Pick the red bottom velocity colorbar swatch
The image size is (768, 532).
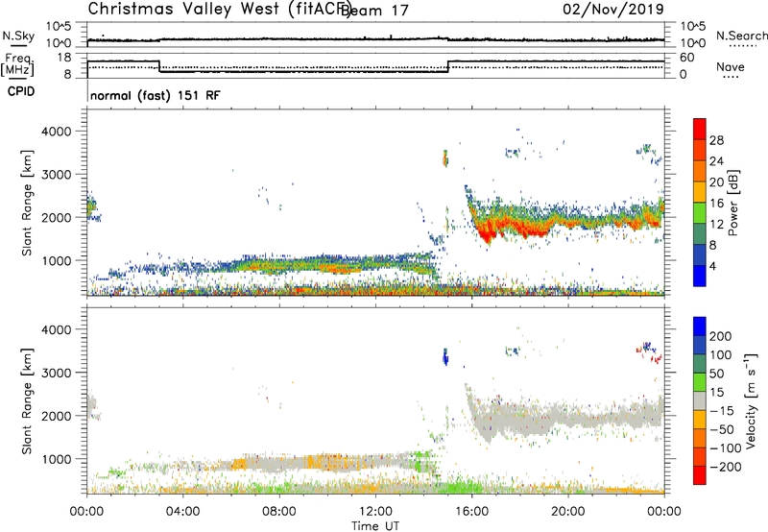(700, 475)
